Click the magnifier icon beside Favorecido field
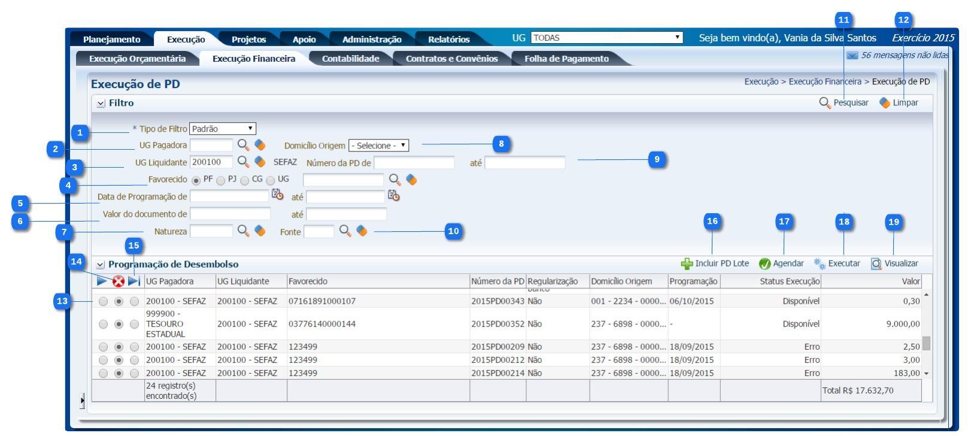Screen dimensions: 980x436 pyautogui.click(x=395, y=179)
